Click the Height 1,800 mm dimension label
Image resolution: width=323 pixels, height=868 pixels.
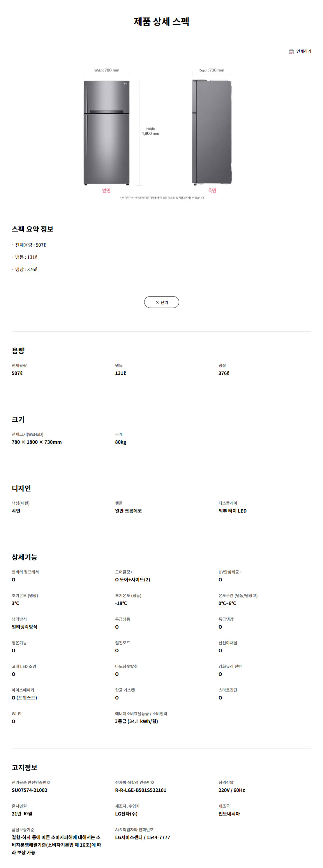point(150,131)
